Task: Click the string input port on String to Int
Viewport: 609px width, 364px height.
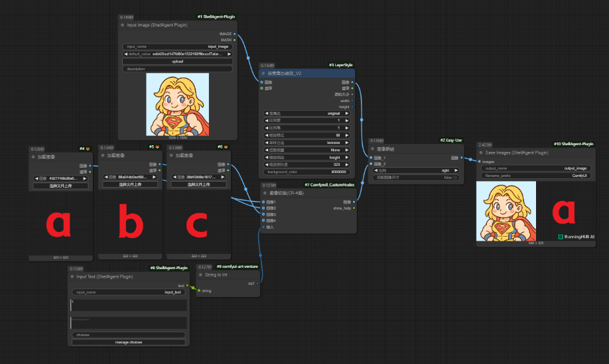Action: [199, 290]
